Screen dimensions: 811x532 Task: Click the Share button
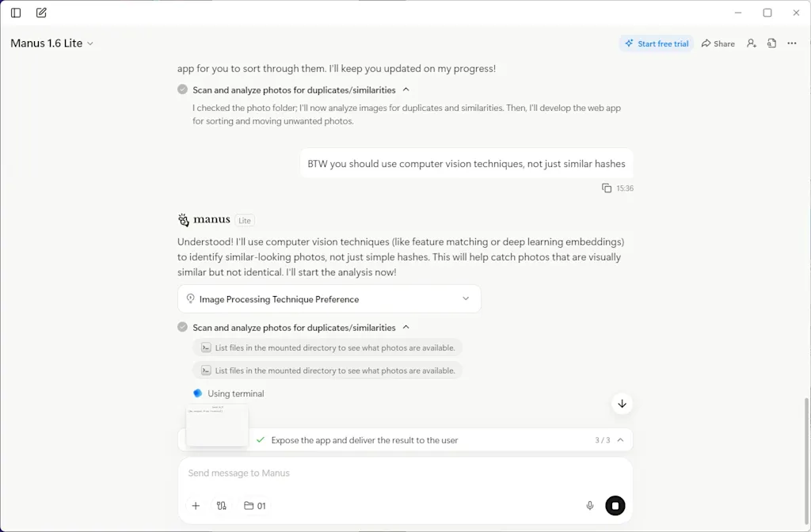tap(718, 44)
